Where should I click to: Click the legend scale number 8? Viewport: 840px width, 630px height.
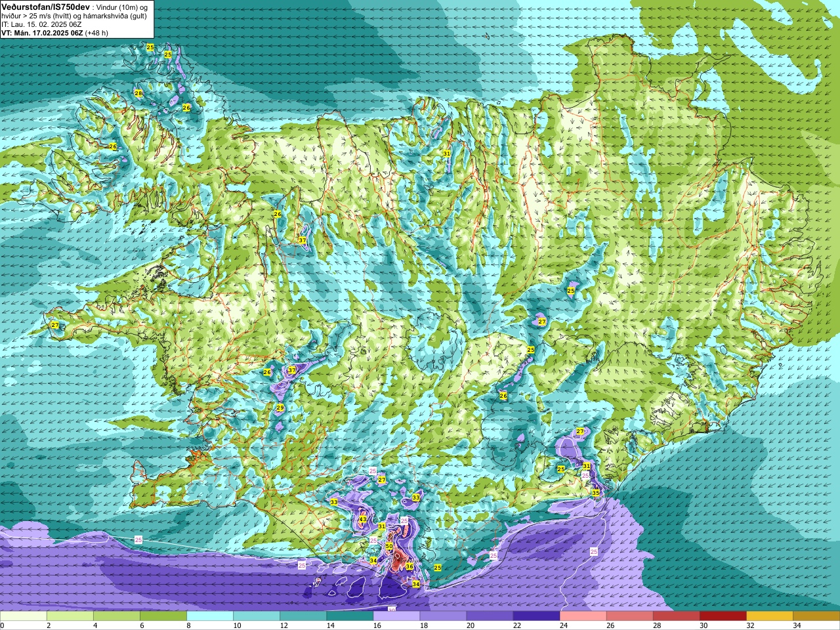pos(189,625)
